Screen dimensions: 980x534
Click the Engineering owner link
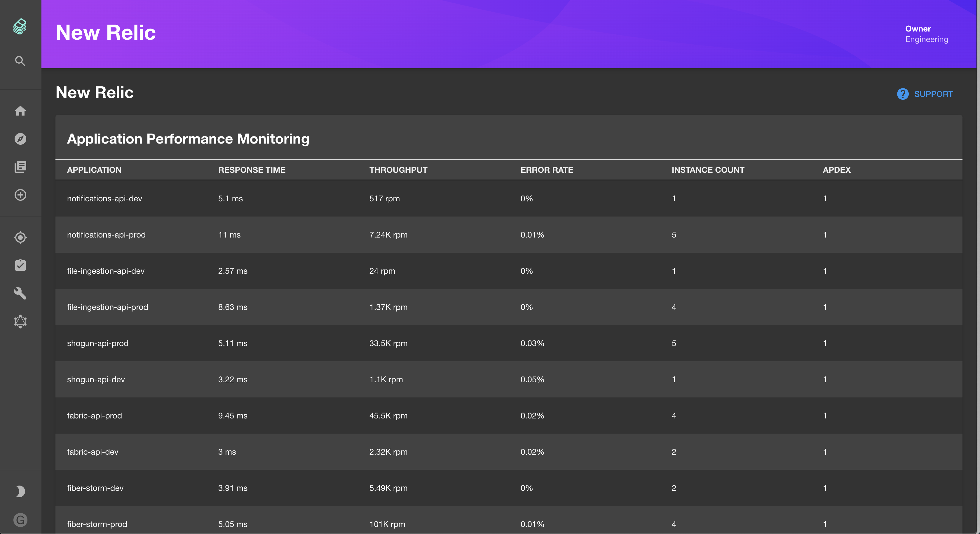tap(926, 40)
